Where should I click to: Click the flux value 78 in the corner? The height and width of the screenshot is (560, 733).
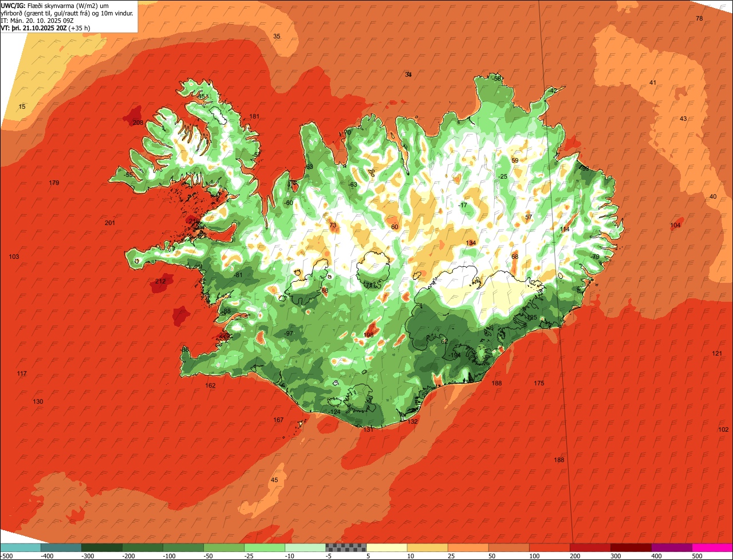(x=699, y=19)
